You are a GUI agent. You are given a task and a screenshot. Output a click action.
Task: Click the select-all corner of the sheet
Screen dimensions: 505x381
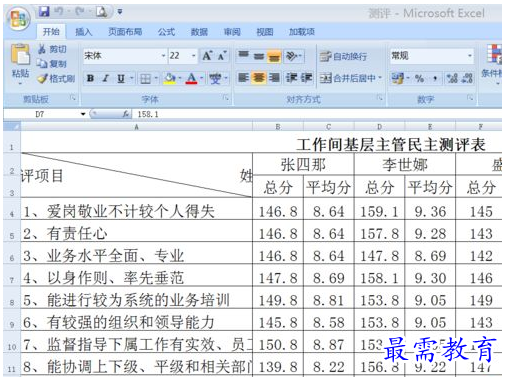coord(12,126)
